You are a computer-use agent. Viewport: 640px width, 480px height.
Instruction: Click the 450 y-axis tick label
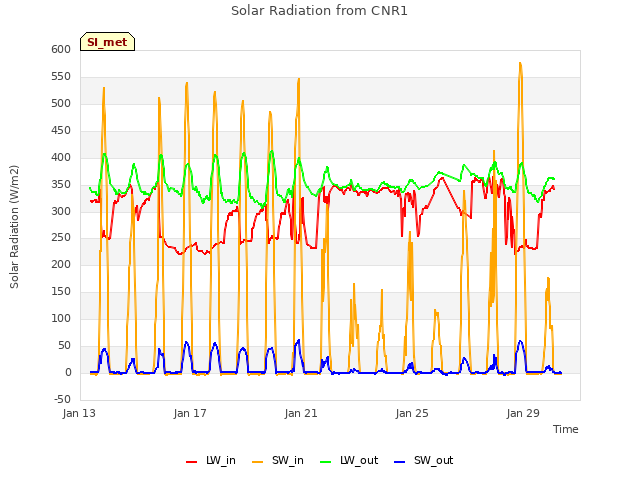[x=61, y=130]
